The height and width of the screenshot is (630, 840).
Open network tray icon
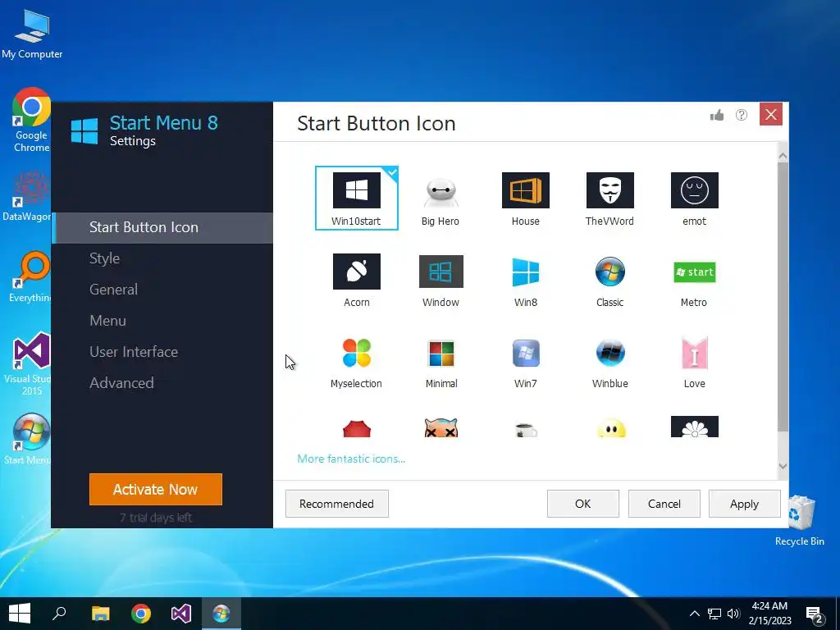coord(714,614)
